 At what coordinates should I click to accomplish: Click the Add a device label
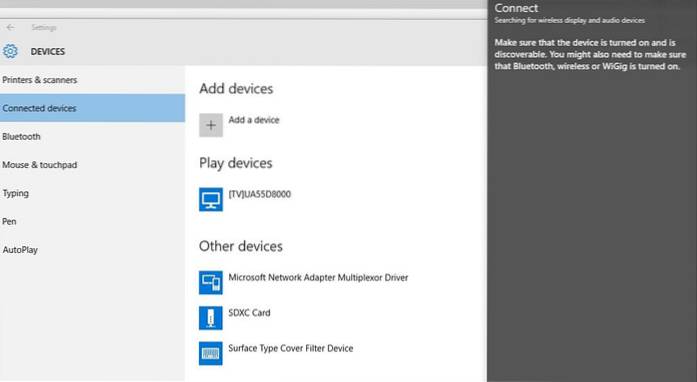click(254, 120)
